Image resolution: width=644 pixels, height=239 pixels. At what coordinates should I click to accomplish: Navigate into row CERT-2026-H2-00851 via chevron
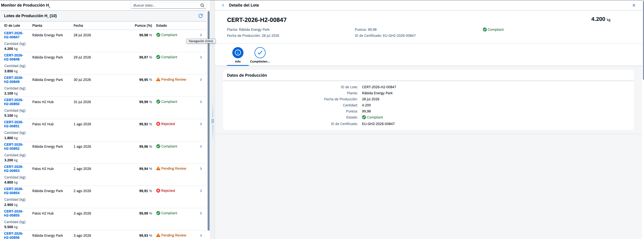coord(201,124)
